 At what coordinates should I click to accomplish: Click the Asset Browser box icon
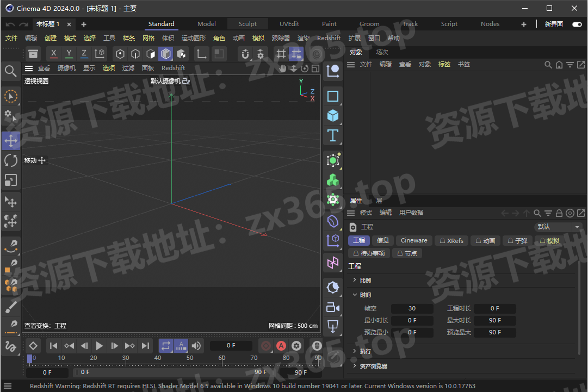point(33,54)
